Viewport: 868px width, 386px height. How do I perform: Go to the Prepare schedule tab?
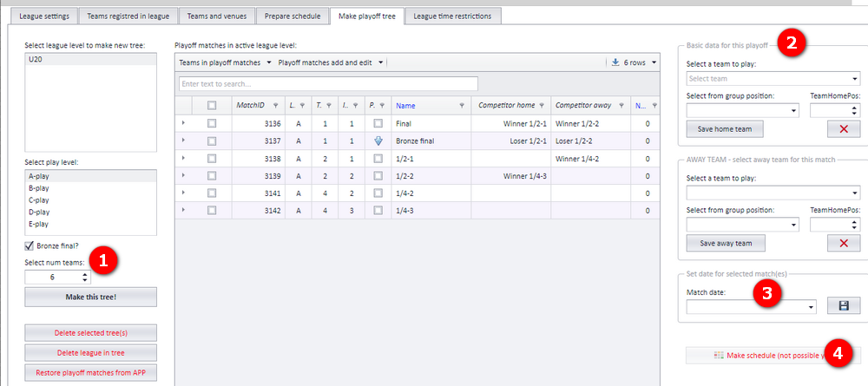click(x=293, y=16)
